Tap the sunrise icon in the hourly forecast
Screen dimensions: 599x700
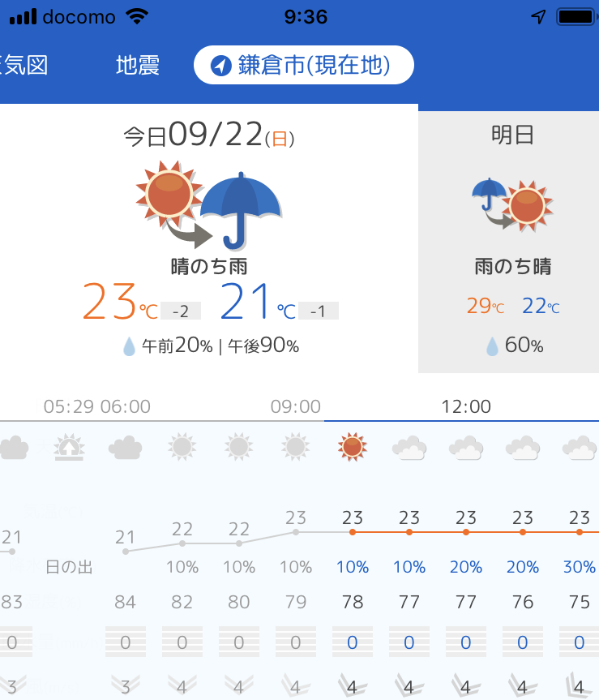[x=69, y=447]
